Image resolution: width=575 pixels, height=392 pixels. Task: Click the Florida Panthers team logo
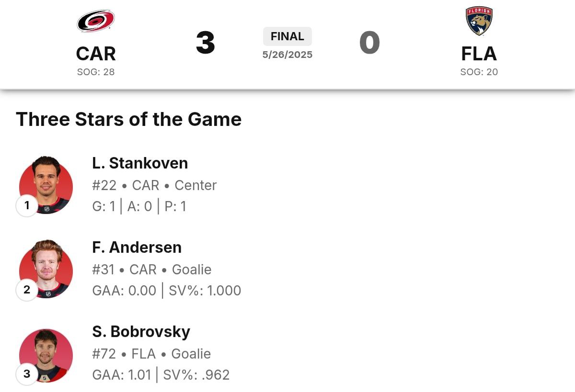click(479, 21)
